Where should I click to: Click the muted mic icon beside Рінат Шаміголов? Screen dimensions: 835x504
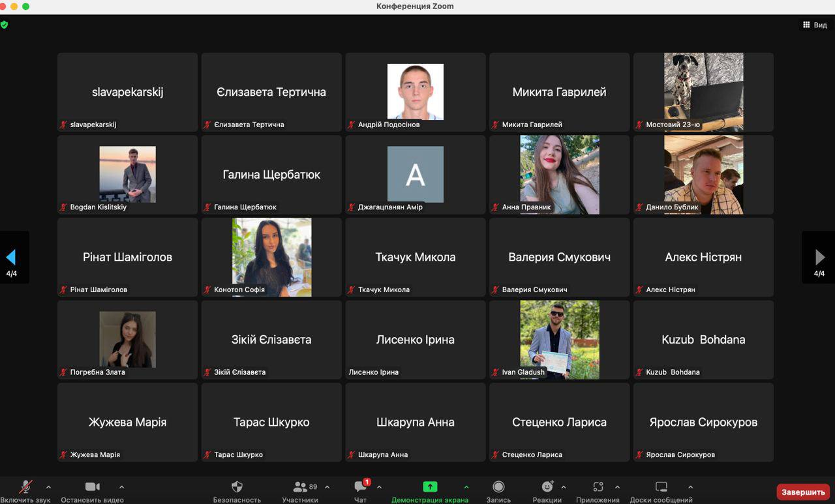tap(64, 289)
